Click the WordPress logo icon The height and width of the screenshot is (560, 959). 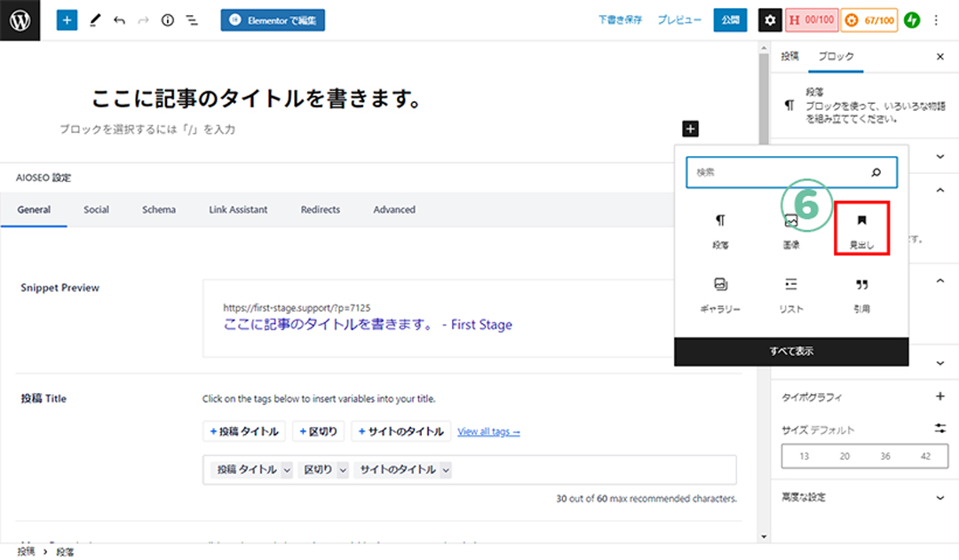tap(20, 20)
